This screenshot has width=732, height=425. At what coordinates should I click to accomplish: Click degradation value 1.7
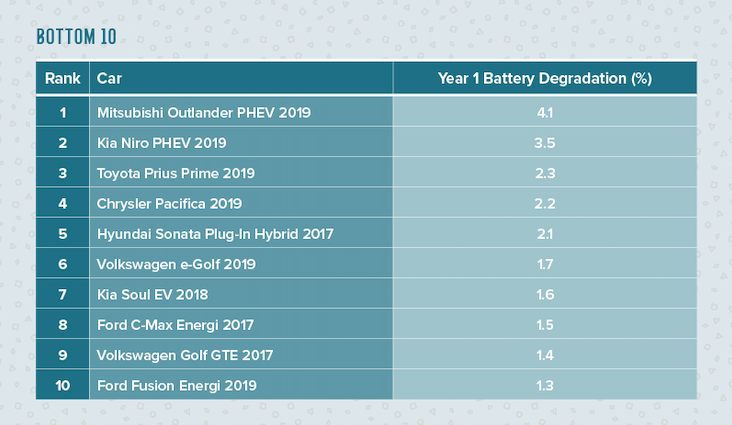[545, 264]
